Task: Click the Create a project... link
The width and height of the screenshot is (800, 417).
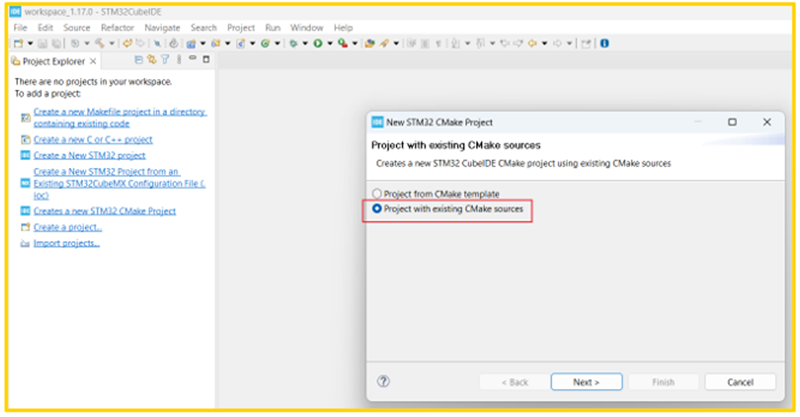Action: tap(68, 227)
